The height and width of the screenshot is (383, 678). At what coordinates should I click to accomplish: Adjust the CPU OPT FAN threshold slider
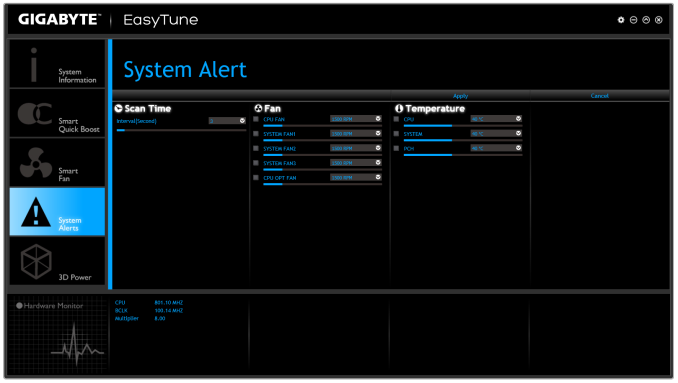click(323, 185)
